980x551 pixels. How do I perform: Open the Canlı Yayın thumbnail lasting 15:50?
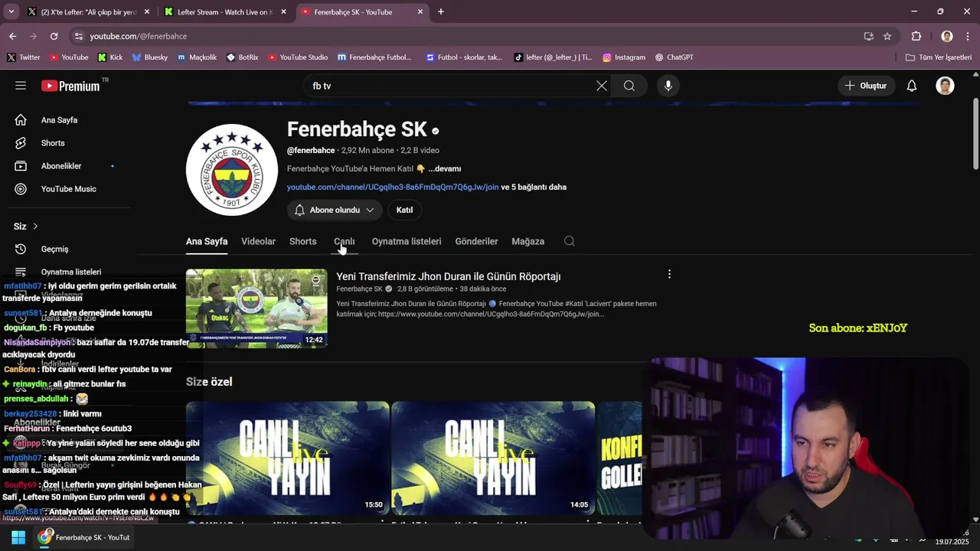[287, 458]
